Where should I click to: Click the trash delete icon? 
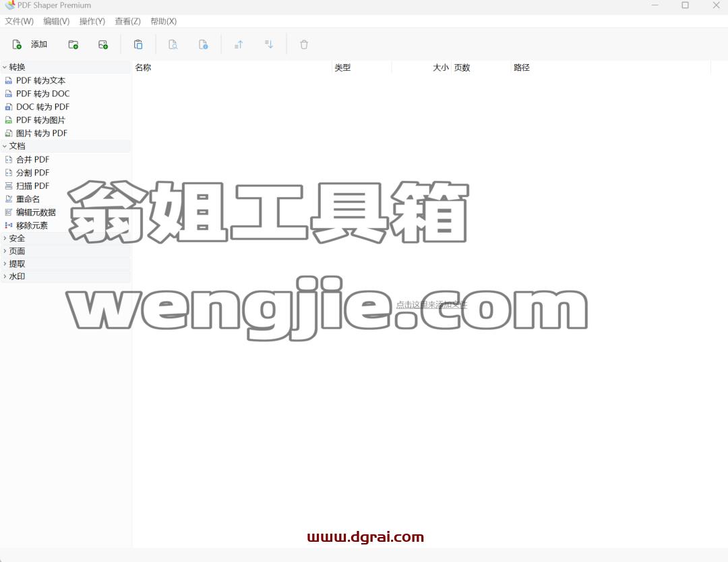304,45
